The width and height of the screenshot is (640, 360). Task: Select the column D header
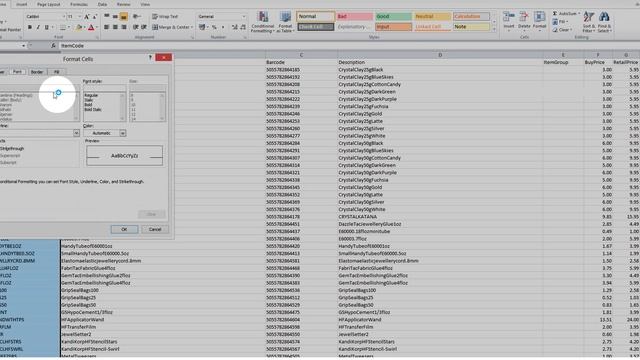(440, 55)
